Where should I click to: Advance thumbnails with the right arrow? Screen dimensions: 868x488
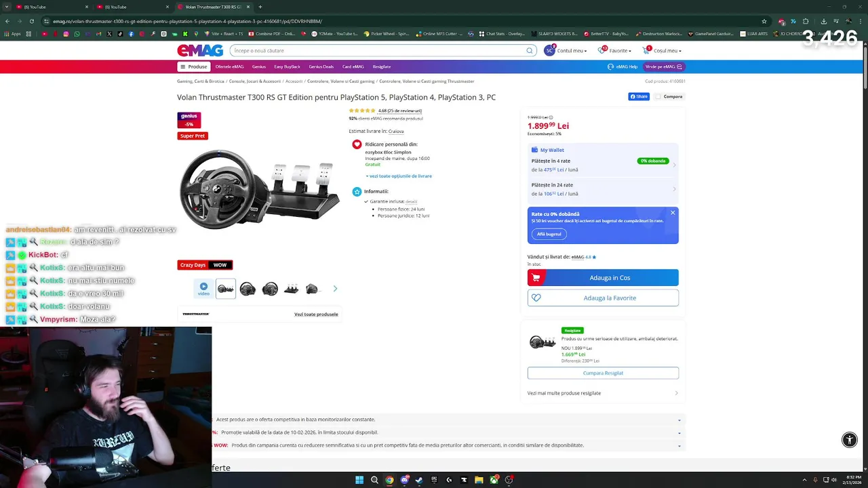334,289
